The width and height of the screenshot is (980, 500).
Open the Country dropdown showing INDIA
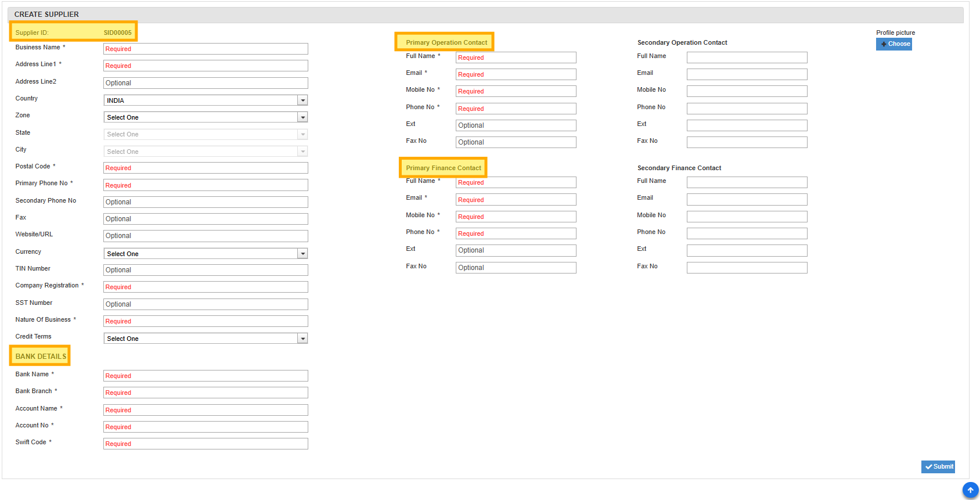206,100
